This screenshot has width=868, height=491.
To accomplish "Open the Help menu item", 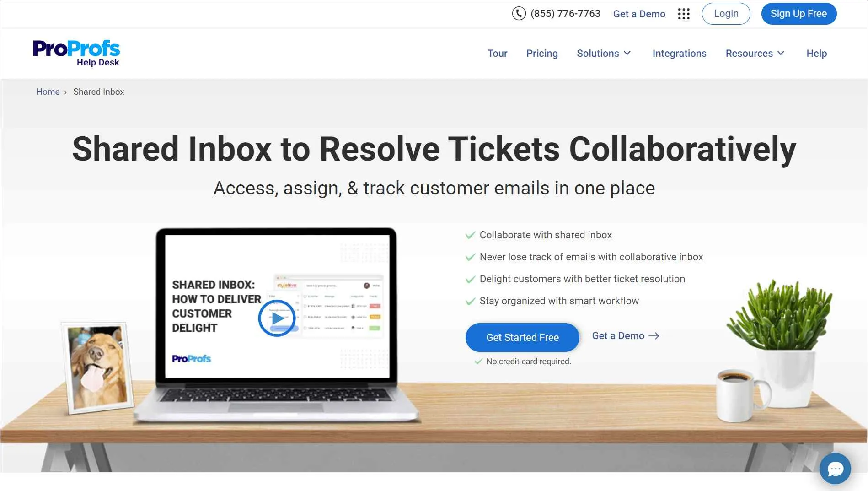I will pyautogui.click(x=816, y=54).
